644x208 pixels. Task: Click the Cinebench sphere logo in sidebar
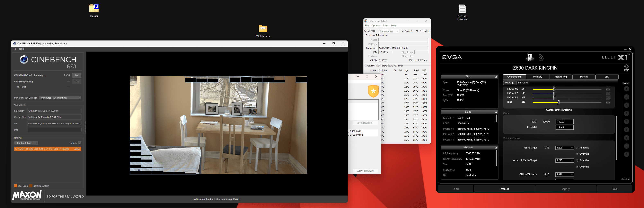click(x=24, y=60)
